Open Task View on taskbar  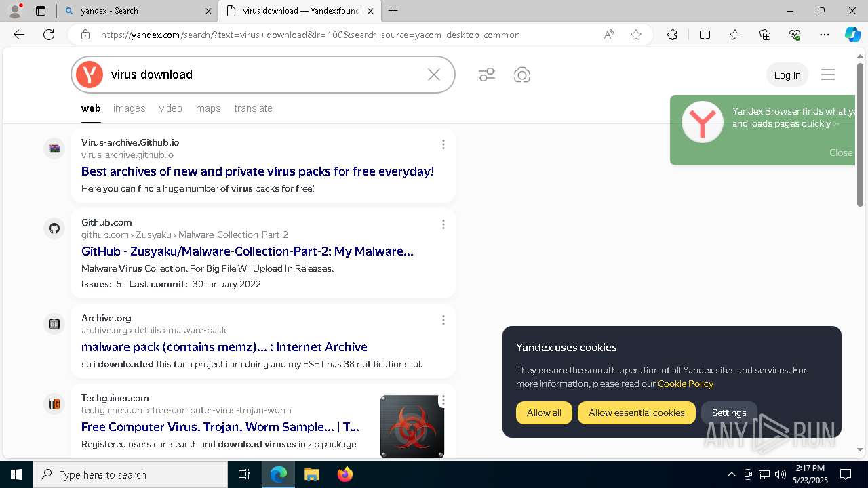click(244, 474)
